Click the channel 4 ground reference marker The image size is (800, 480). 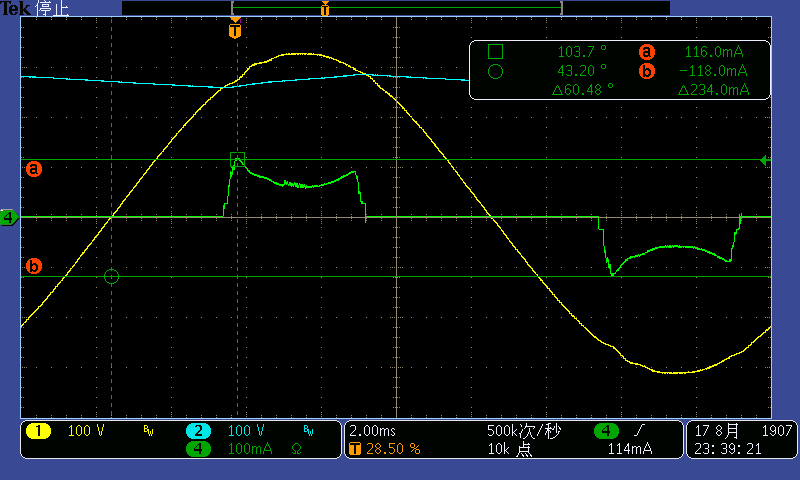9,217
